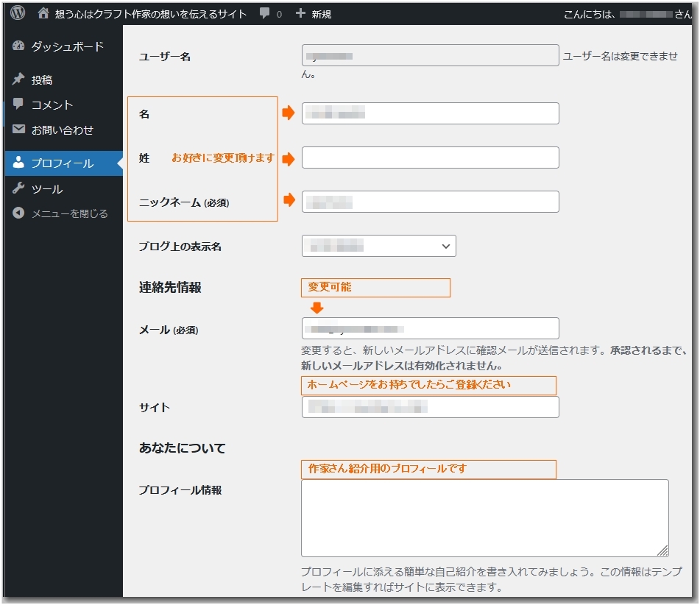This screenshot has height=605, width=700.
Task: Open the site title link in admin bar
Action: pyautogui.click(x=150, y=13)
